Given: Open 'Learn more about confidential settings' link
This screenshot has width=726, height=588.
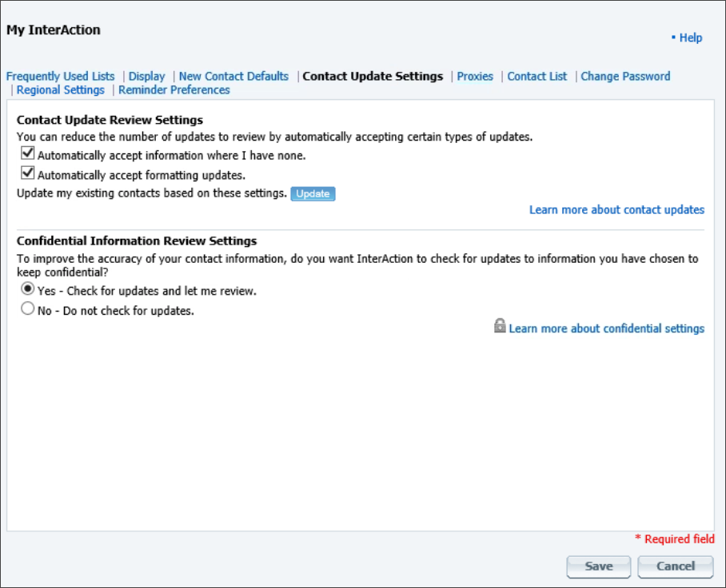Looking at the screenshot, I should 607,328.
